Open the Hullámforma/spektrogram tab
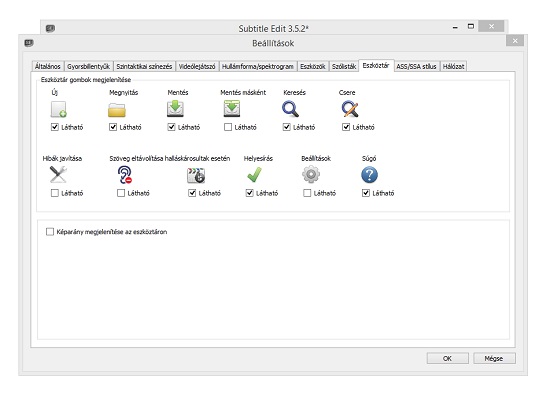 pyautogui.click(x=258, y=66)
